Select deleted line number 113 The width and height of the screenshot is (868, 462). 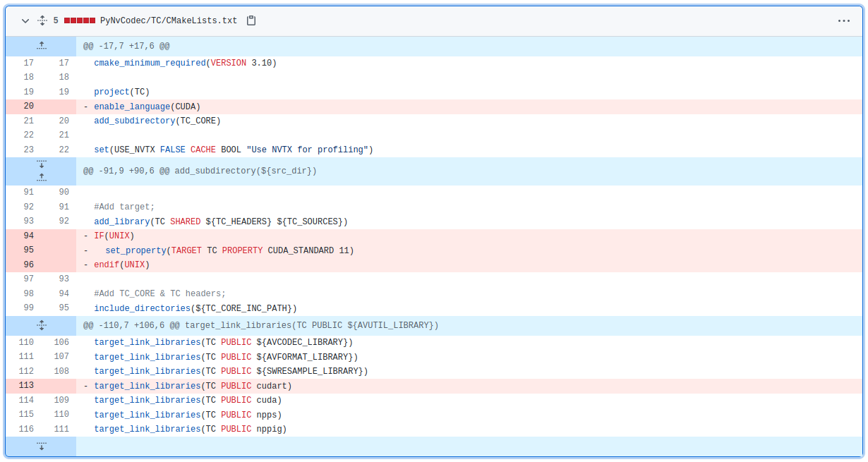(x=26, y=386)
